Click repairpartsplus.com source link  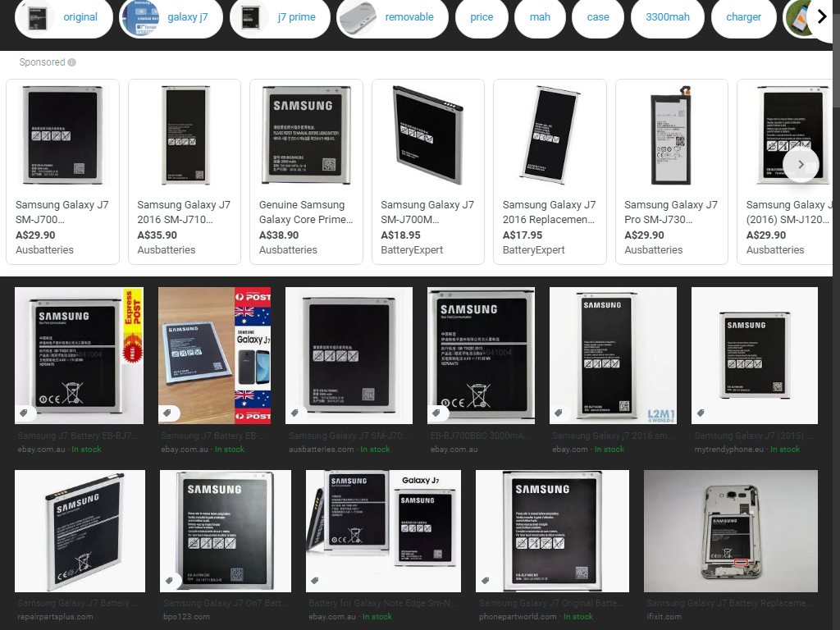[55, 617]
